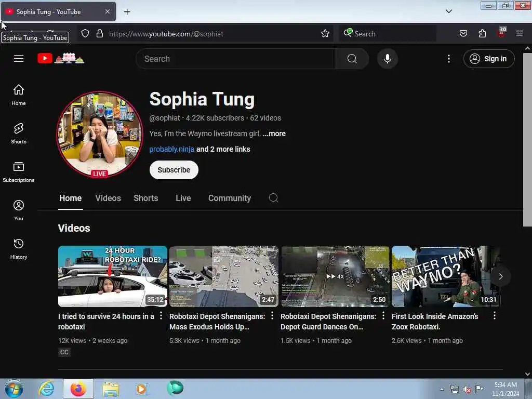Launch Internet Explorer from taskbar
This screenshot has width=532, height=399.
46,389
